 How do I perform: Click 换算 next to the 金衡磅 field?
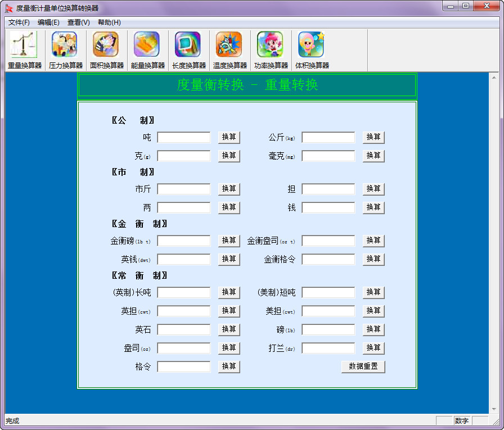pyautogui.click(x=228, y=241)
